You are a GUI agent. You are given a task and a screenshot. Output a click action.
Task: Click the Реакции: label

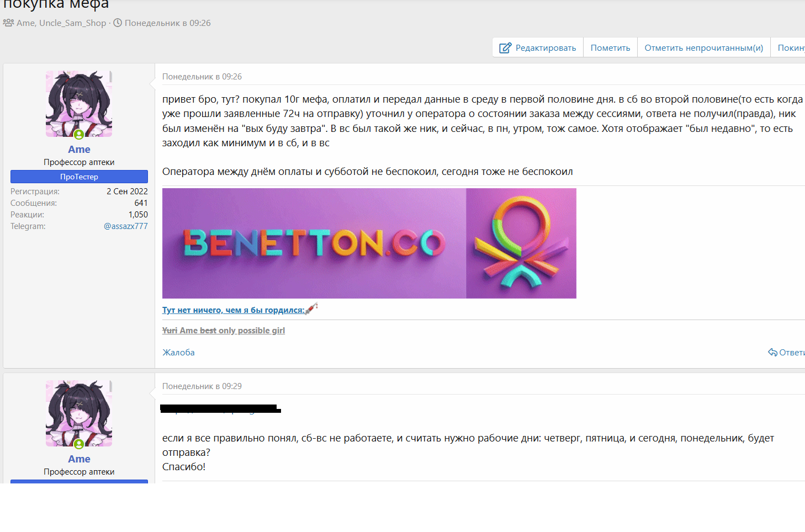27,215
